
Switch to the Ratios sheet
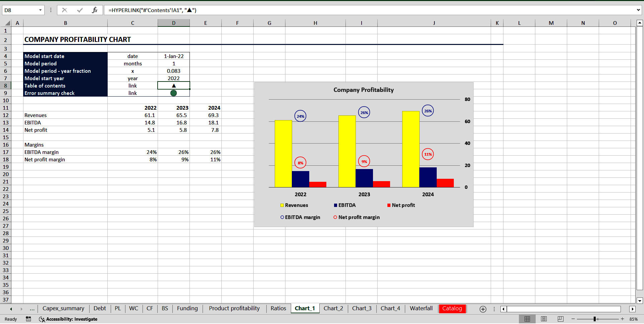click(x=278, y=309)
